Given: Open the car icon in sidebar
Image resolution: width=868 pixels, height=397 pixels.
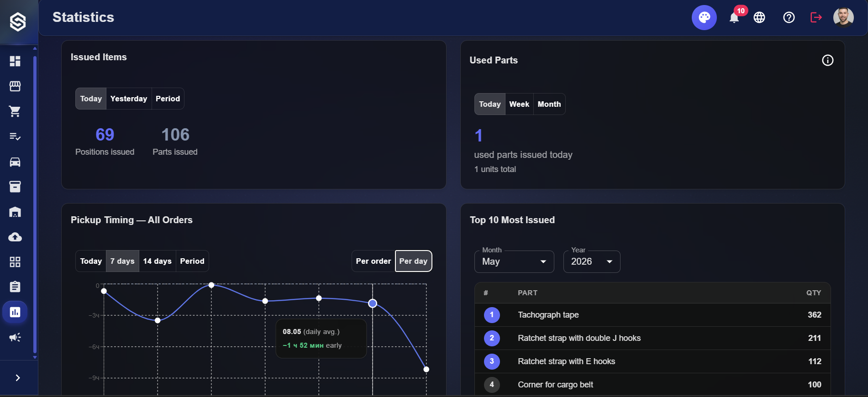Looking at the screenshot, I should [15, 162].
